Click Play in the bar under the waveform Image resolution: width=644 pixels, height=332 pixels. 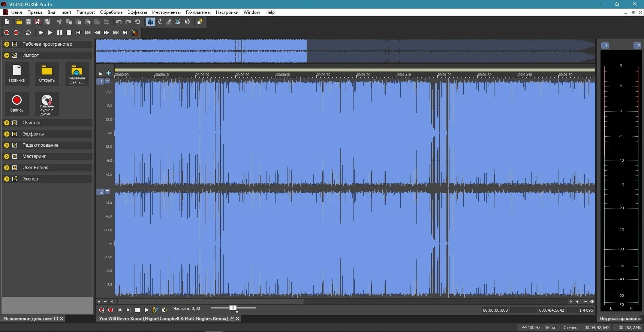pyautogui.click(x=147, y=310)
